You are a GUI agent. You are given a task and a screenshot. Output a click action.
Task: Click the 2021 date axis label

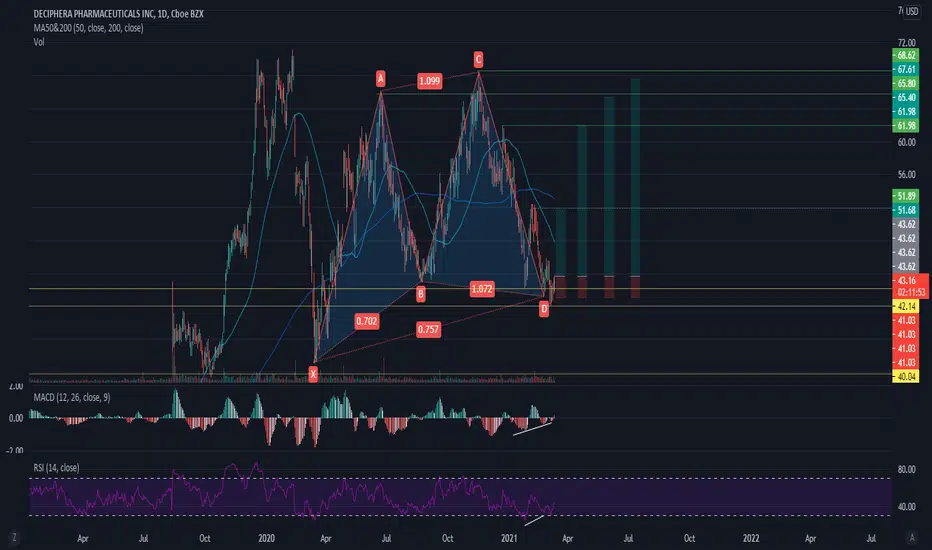point(509,538)
